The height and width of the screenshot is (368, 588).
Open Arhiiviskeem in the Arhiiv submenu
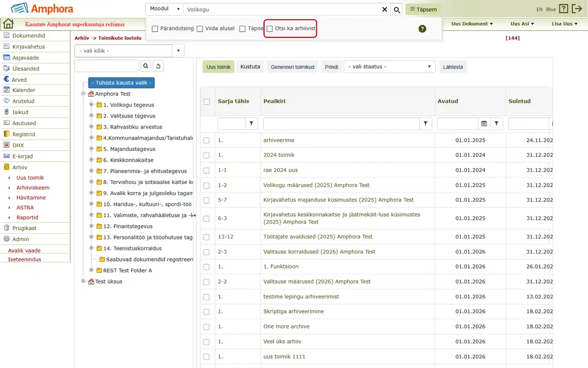click(x=33, y=188)
